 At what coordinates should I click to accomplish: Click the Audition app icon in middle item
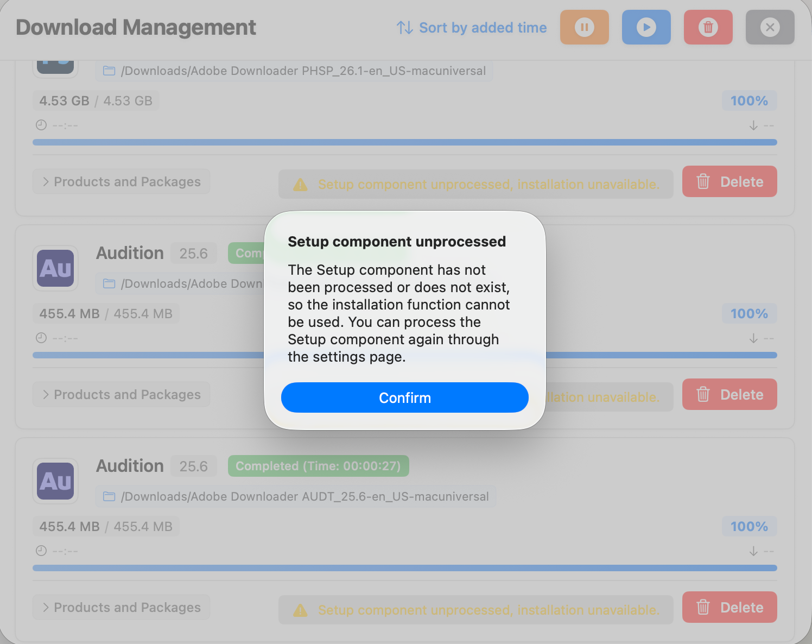55,268
